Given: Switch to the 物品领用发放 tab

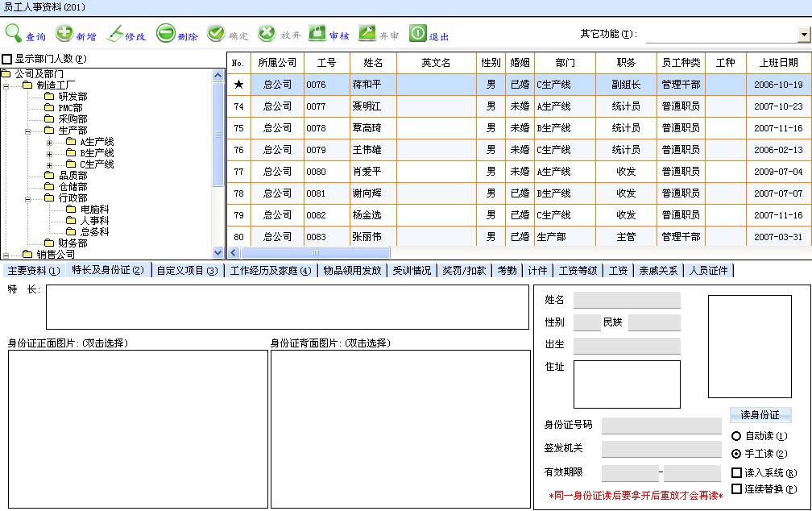Looking at the screenshot, I should point(352,271).
